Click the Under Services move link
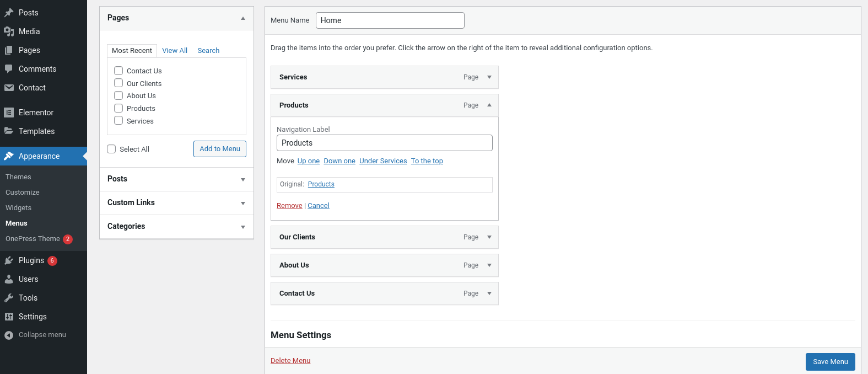This screenshot has height=374, width=868. coord(383,161)
